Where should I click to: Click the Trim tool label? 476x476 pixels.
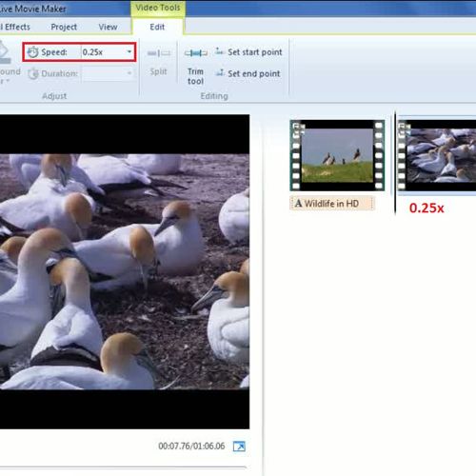pos(195,76)
